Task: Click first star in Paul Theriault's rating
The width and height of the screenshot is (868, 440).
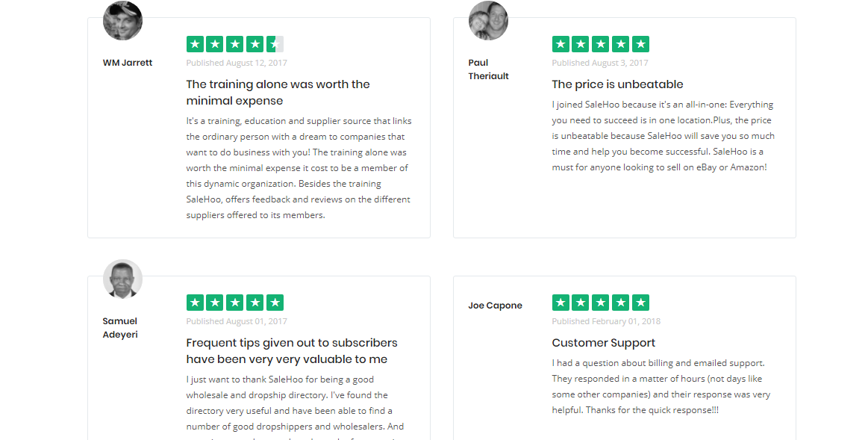Action: (561, 44)
